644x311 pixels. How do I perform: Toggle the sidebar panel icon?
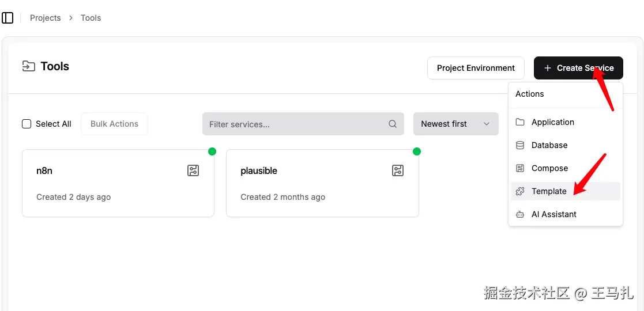[x=7, y=18]
